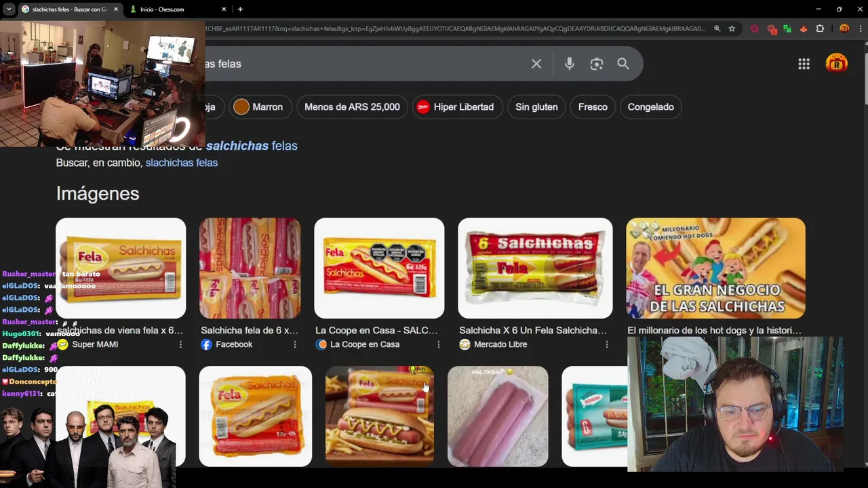The height and width of the screenshot is (488, 868).
Task: Close the slachichas felas tab
Action: pos(116,9)
